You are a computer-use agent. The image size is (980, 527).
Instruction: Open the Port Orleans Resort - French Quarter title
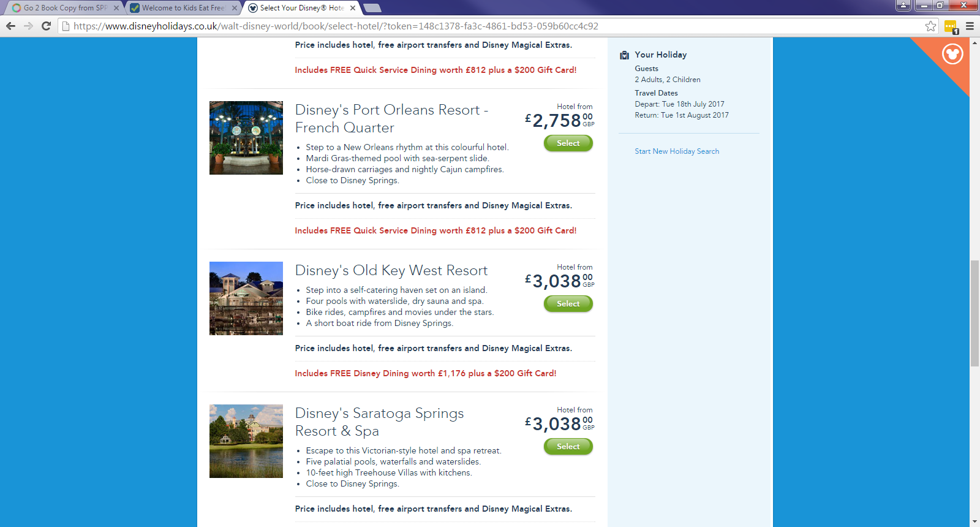click(x=391, y=119)
